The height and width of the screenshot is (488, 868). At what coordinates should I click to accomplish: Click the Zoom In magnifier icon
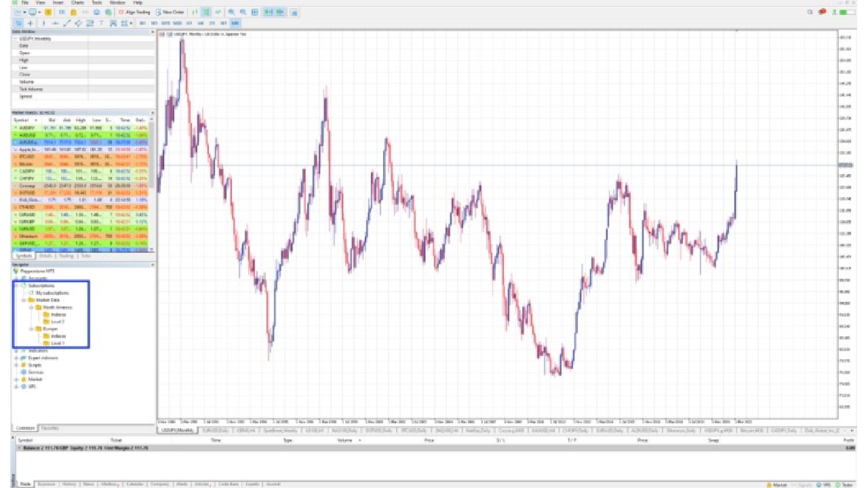click(x=232, y=12)
